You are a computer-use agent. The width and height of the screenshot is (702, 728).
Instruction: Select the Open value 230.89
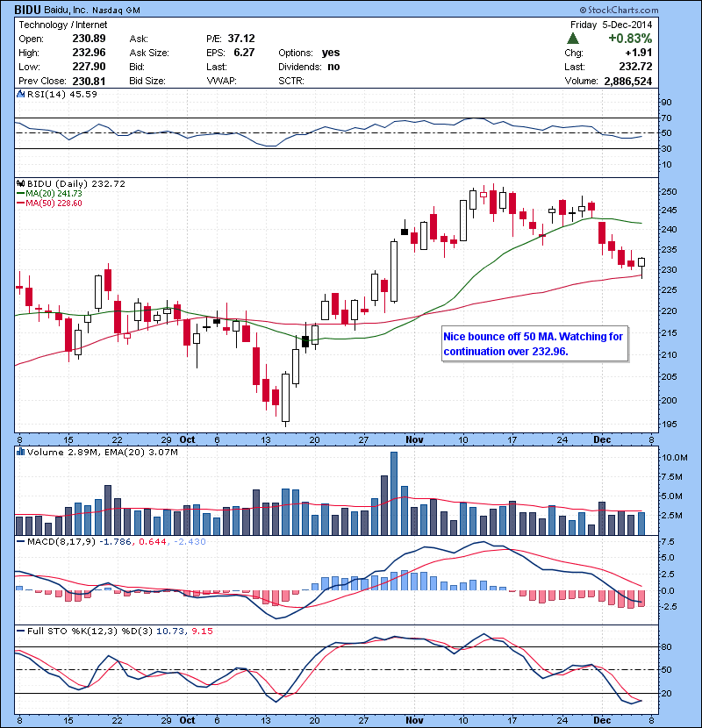89,39
